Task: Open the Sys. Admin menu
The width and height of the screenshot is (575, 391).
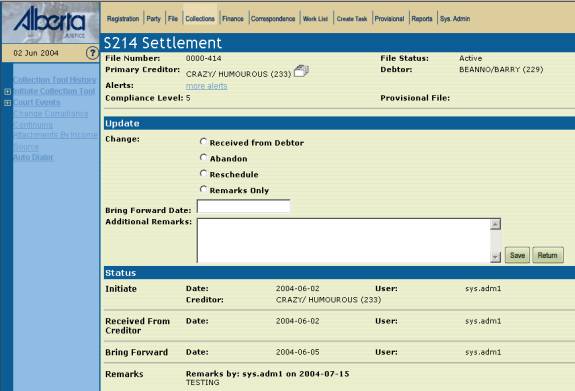Action: 455,19
